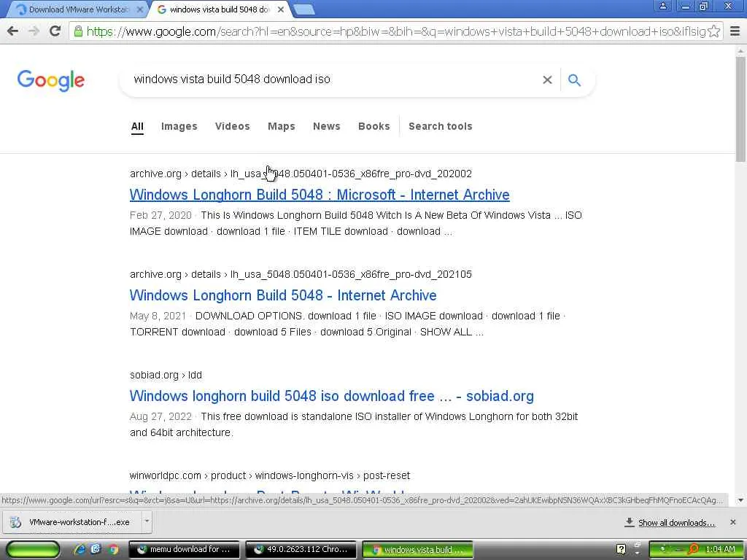Click the page vertical scrollbar thumb
This screenshot has width=747, height=560.
click(x=741, y=109)
